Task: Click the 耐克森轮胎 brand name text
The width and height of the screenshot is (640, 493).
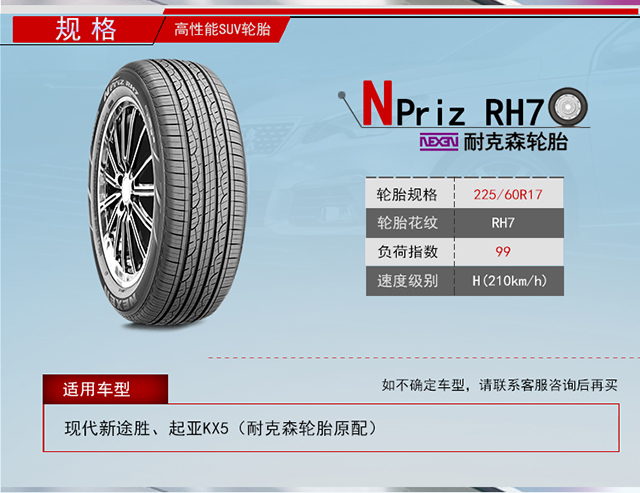Action: pyautogui.click(x=516, y=142)
